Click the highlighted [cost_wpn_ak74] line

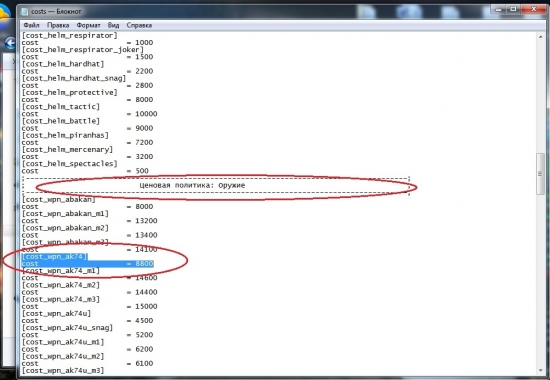tap(54, 256)
